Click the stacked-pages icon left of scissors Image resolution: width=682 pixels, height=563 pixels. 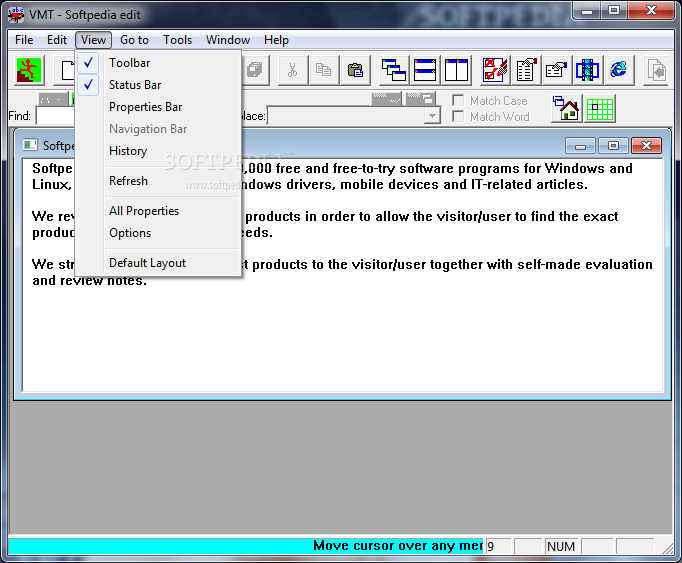pos(255,70)
